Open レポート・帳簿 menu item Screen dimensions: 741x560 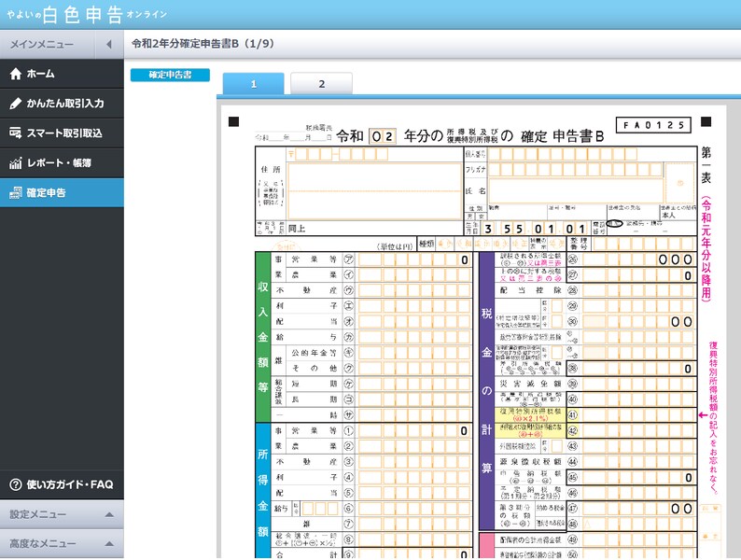pyautogui.click(x=62, y=163)
